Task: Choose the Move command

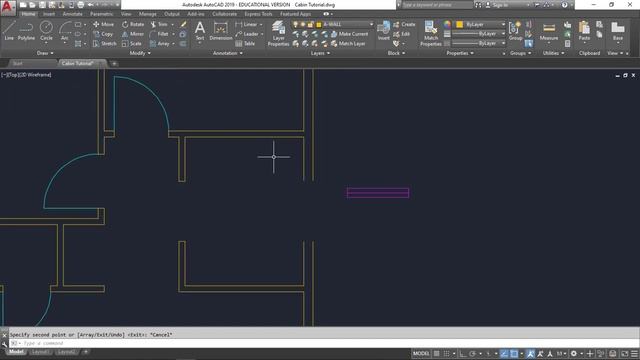Action: pyautogui.click(x=104, y=24)
